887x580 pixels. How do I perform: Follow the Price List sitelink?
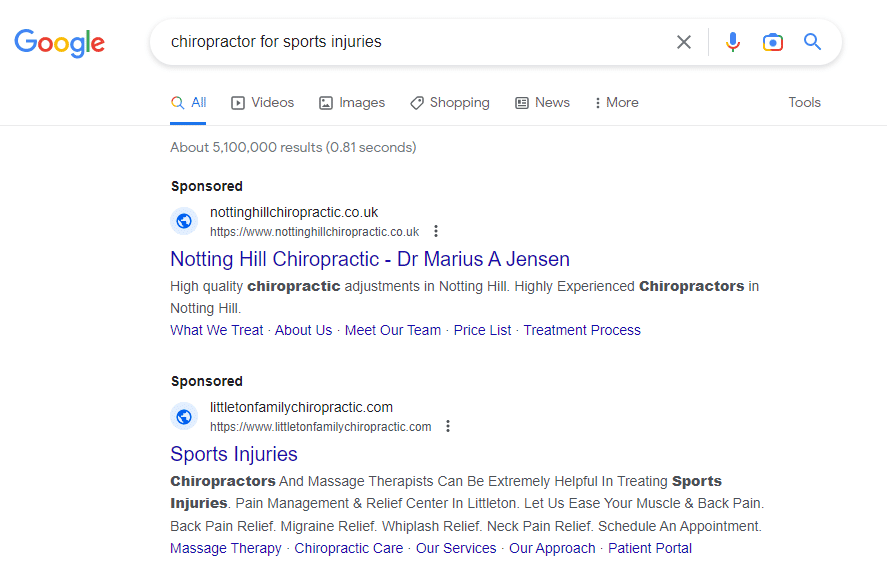(x=482, y=330)
